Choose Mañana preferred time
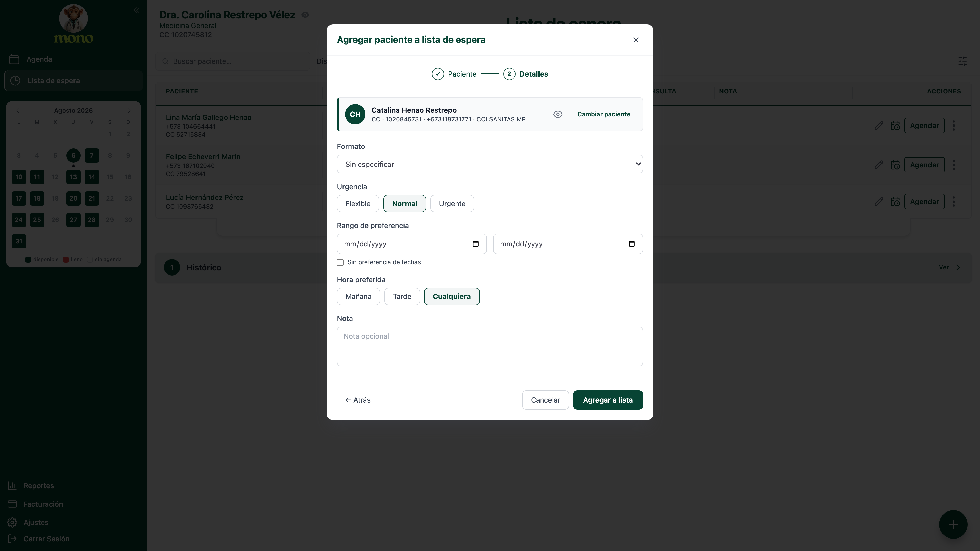This screenshot has height=551, width=980. tap(358, 296)
